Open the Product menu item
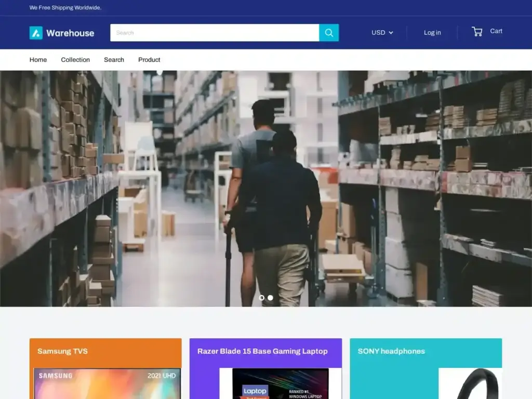The height and width of the screenshot is (399, 532). pyautogui.click(x=149, y=60)
